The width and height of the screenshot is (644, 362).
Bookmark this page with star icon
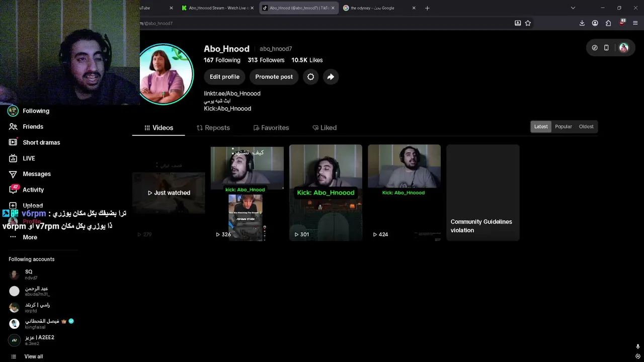point(528,23)
